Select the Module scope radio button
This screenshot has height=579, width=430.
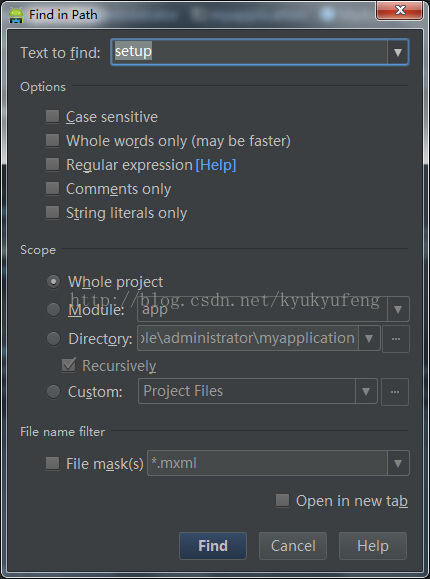click(x=53, y=309)
